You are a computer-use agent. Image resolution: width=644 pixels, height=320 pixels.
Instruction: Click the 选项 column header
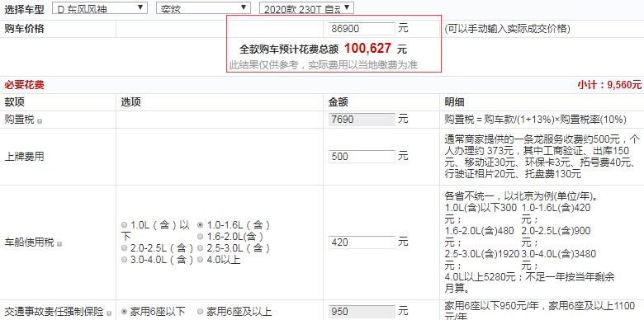point(130,102)
